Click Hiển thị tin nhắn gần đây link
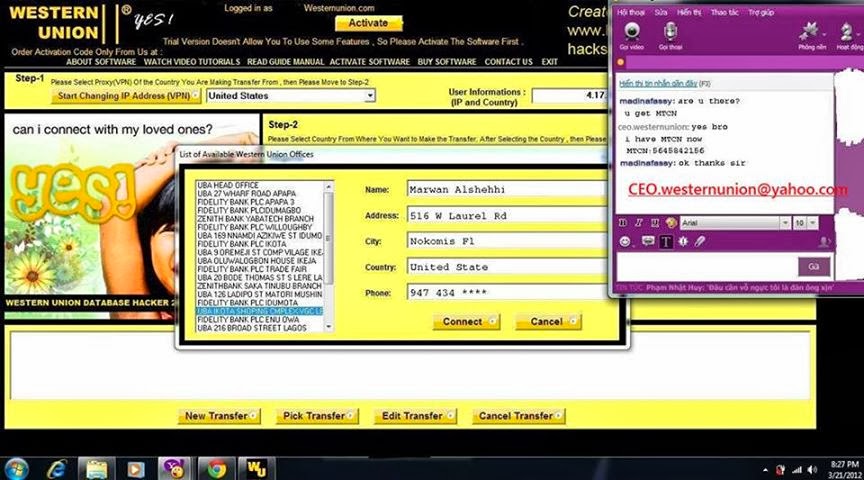 [658, 84]
